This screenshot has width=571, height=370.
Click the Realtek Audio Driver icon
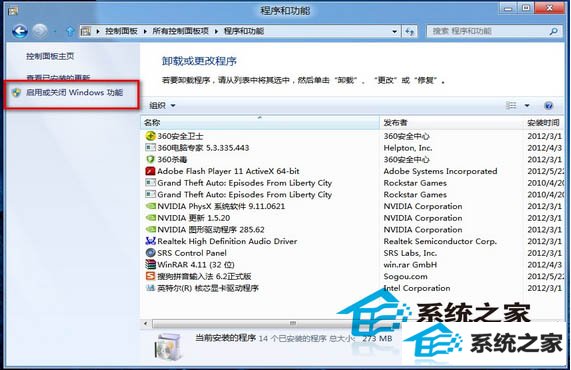pyautogui.click(x=150, y=241)
